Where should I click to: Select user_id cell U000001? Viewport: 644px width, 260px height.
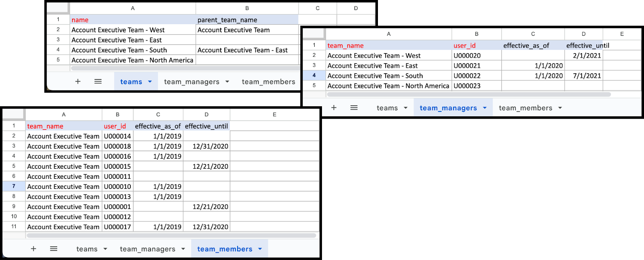(118, 206)
